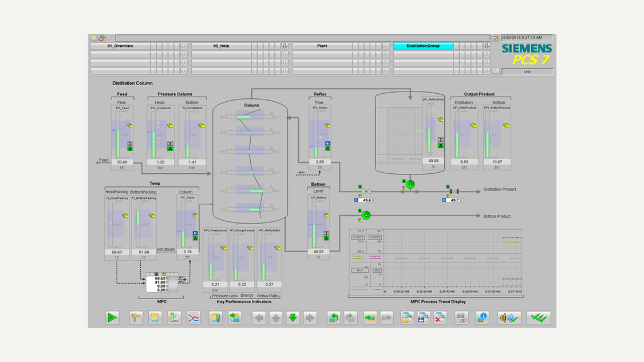Image resolution: width=644 pixels, height=362 pixels.
Task: Click the trend chart icon in bottom toolbar
Action: [x=194, y=317]
